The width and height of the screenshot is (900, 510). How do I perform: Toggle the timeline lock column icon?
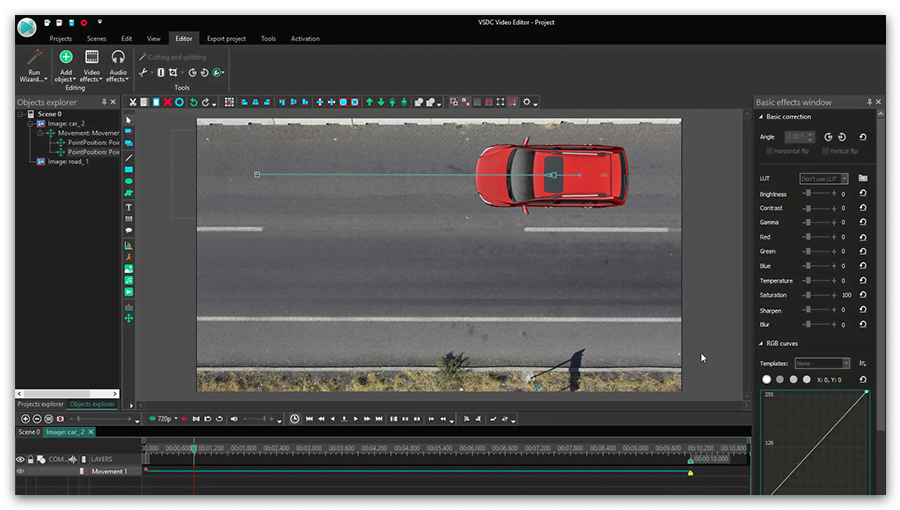[x=31, y=459]
